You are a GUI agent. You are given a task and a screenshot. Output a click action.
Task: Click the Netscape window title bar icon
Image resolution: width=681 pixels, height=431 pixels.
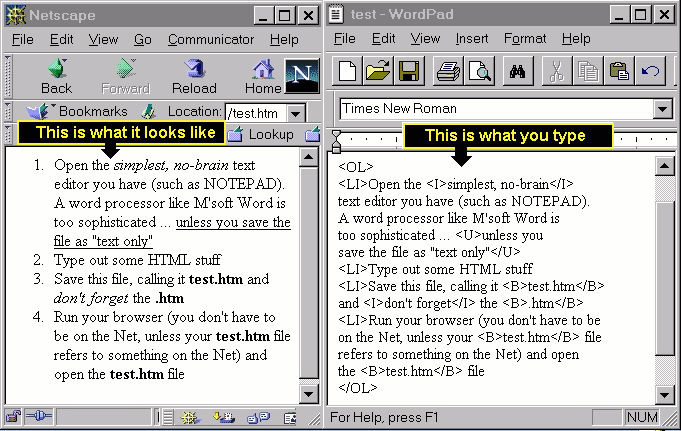(16, 15)
